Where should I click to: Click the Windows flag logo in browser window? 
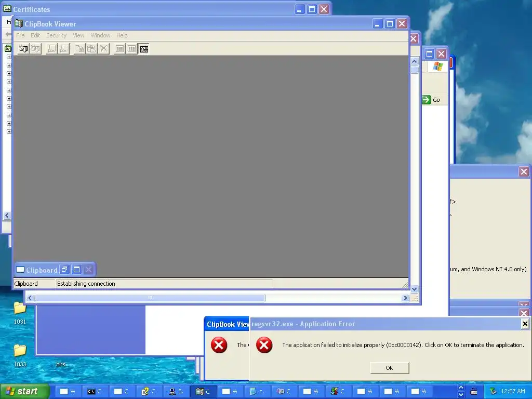[x=437, y=66]
